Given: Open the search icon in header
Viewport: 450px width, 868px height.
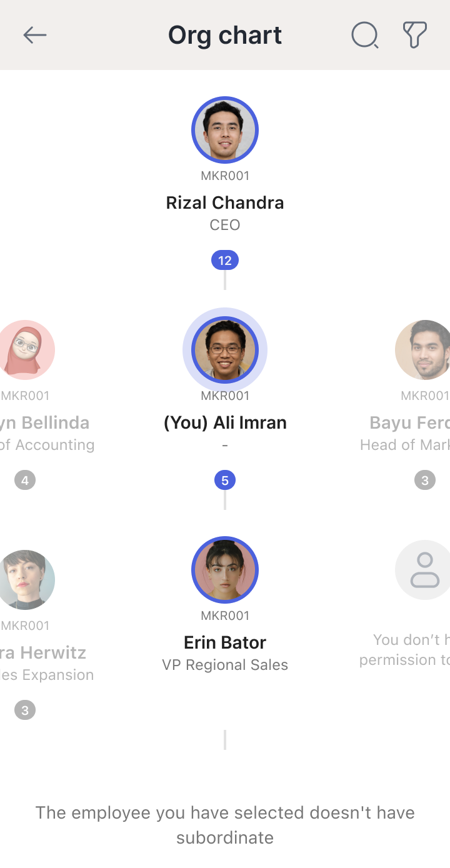Looking at the screenshot, I should coord(364,35).
